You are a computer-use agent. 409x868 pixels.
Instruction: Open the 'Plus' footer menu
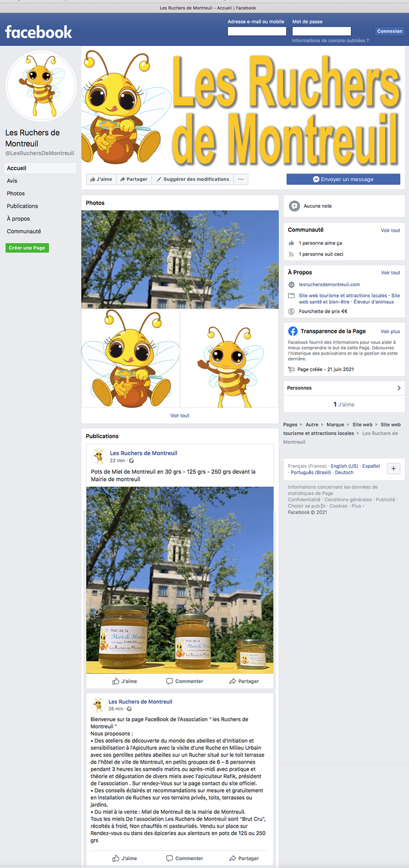click(x=357, y=506)
